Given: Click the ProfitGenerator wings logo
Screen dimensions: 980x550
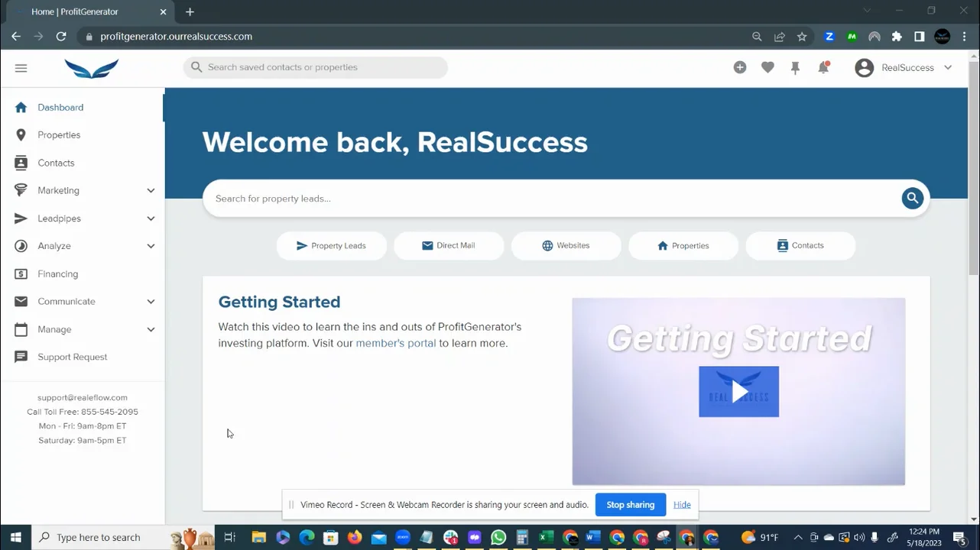Looking at the screenshot, I should pyautogui.click(x=92, y=69).
